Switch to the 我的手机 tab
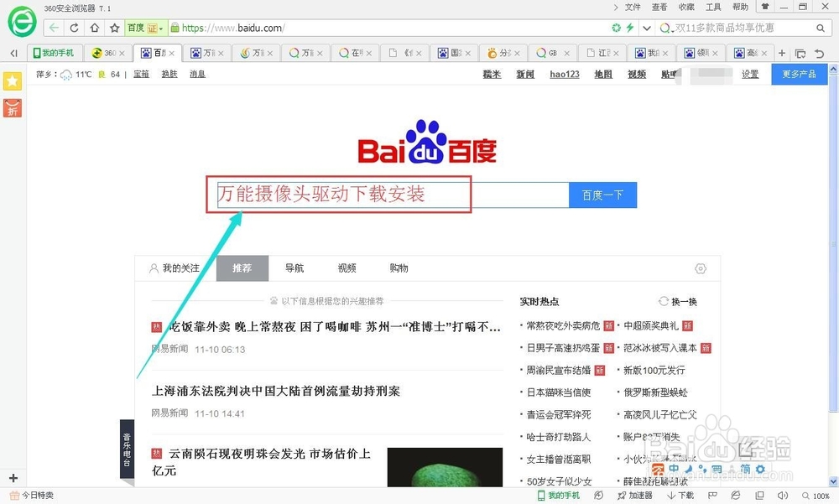Viewport: 839px width, 504px height. click(54, 53)
